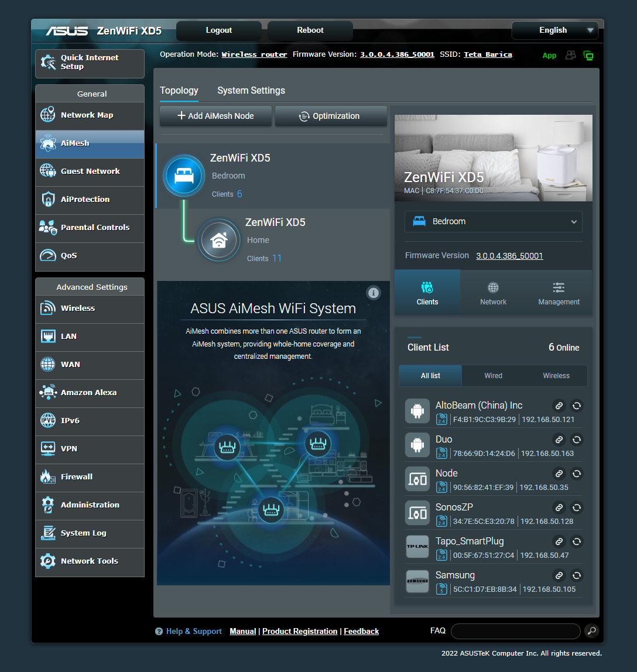Open Wireless advanced settings
This screenshot has width=637, height=672.
tap(90, 308)
